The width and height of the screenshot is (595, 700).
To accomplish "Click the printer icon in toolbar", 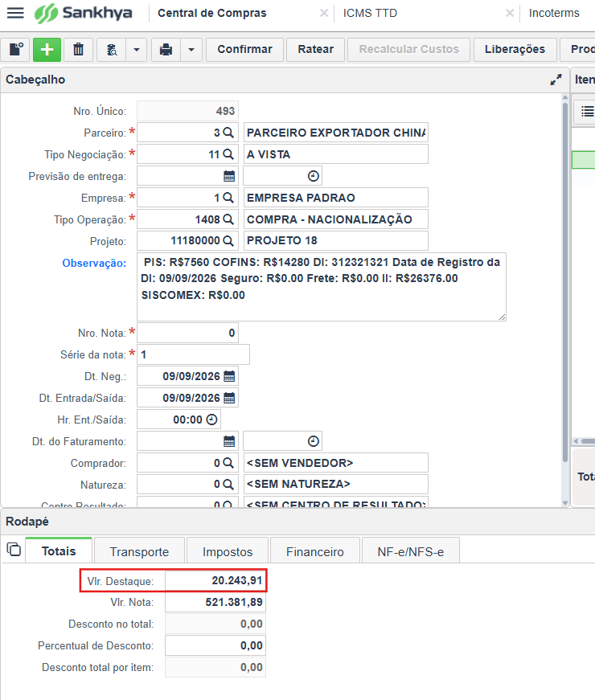I will [166, 49].
